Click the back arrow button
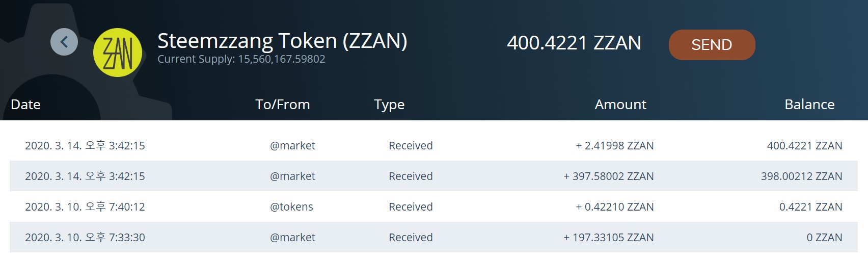This screenshot has height=258, width=868. tap(64, 42)
